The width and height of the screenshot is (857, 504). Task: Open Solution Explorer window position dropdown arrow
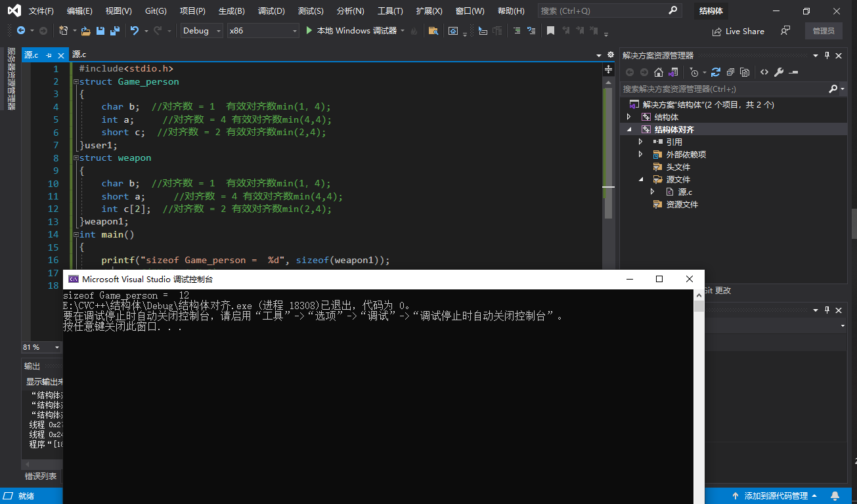point(816,56)
